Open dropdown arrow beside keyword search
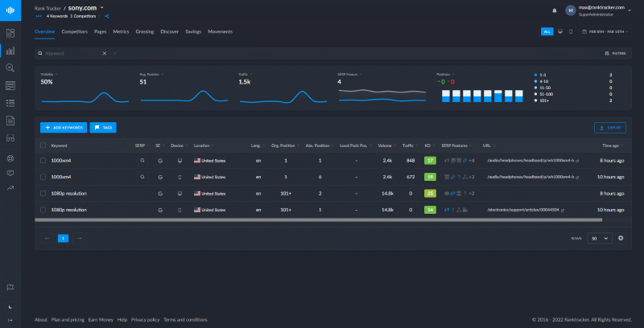644x328 pixels. point(114,53)
